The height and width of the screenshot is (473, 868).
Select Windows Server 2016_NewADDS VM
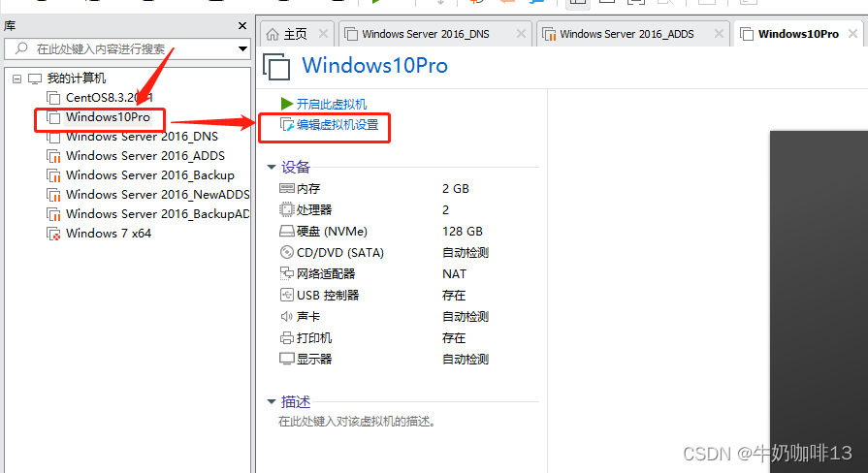tap(158, 195)
